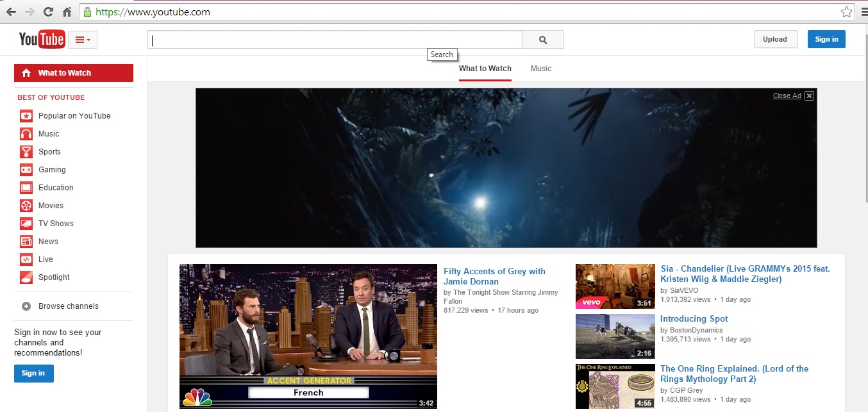
Task: Click the search input field
Action: pos(335,40)
